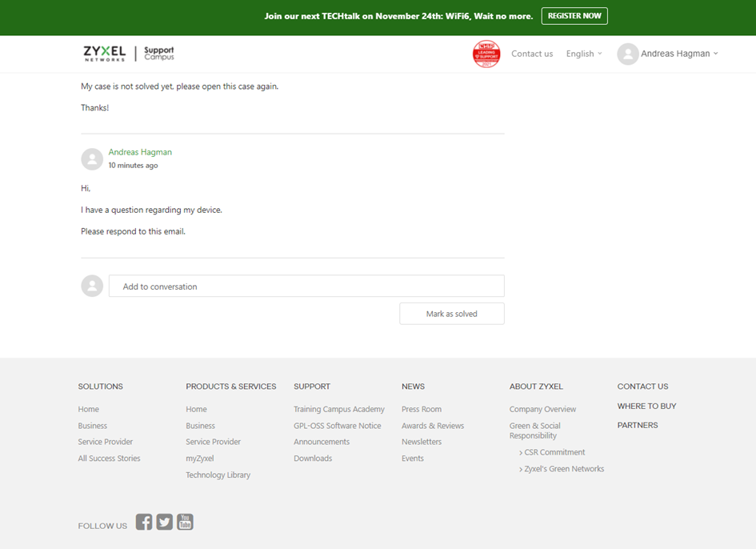Click the REGISTER NOW banner button
The width and height of the screenshot is (756, 549).
coord(574,16)
